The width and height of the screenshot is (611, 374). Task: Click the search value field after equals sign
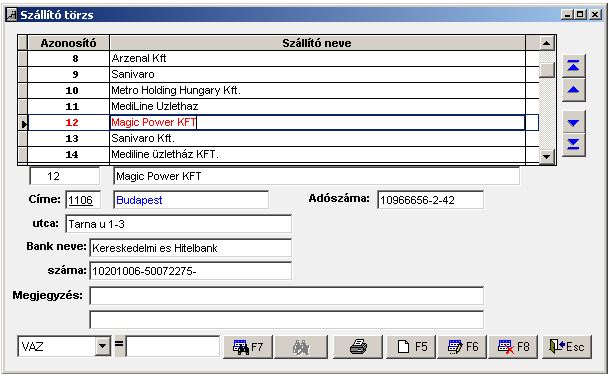pos(173,346)
